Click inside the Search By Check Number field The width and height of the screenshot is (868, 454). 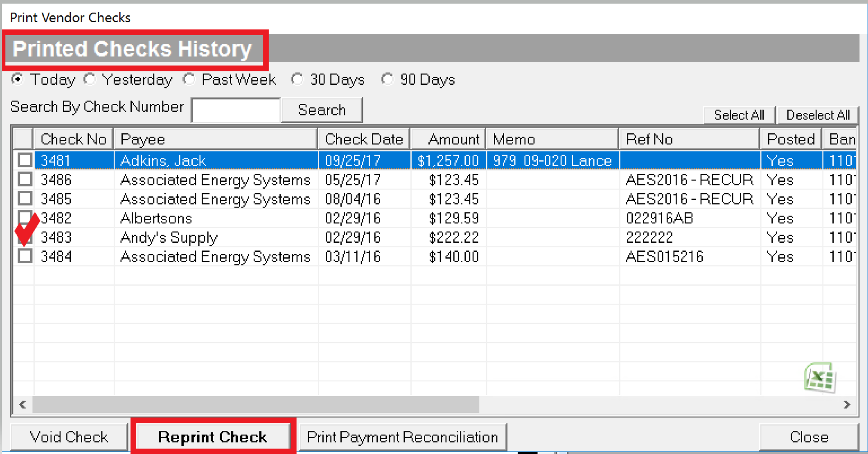(x=235, y=110)
